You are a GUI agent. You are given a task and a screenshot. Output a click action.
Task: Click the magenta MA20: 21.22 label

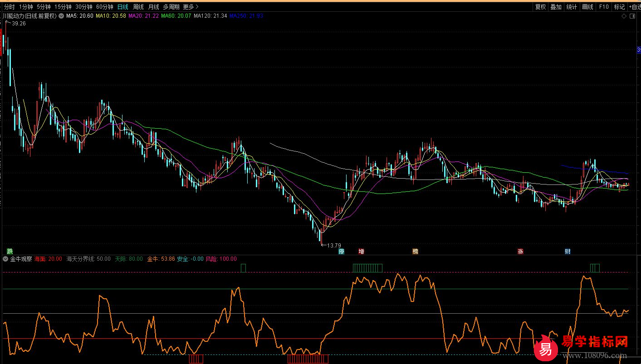coord(143,16)
